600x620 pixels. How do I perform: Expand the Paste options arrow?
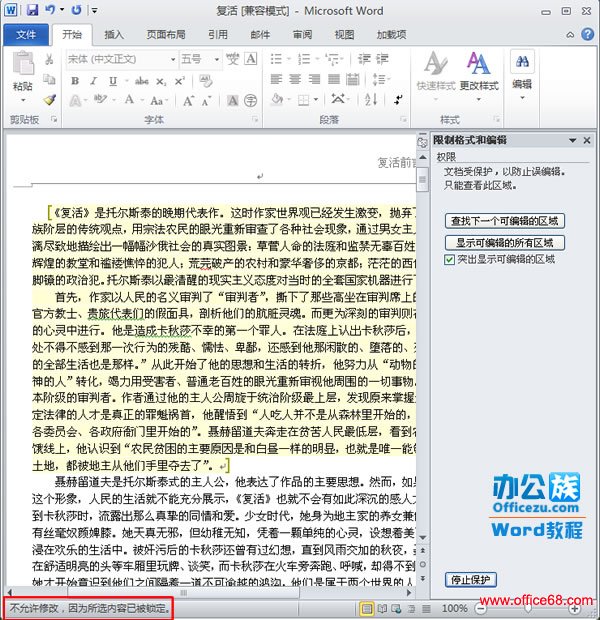(23, 100)
